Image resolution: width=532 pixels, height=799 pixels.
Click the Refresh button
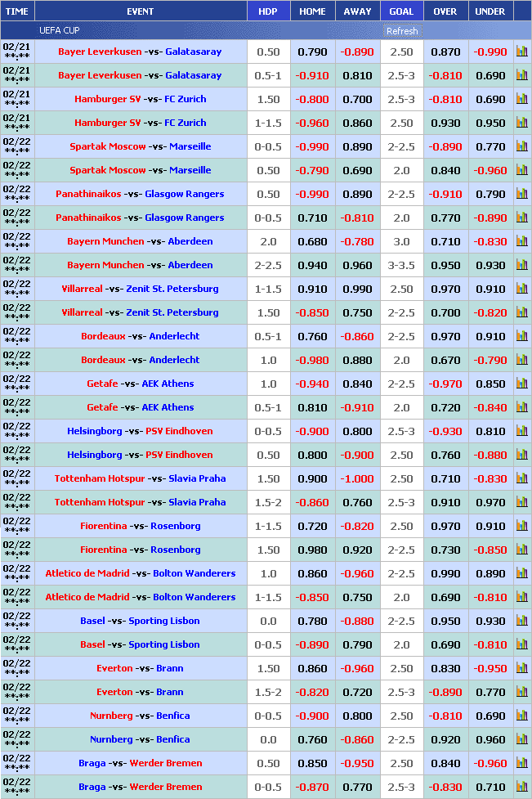402,31
